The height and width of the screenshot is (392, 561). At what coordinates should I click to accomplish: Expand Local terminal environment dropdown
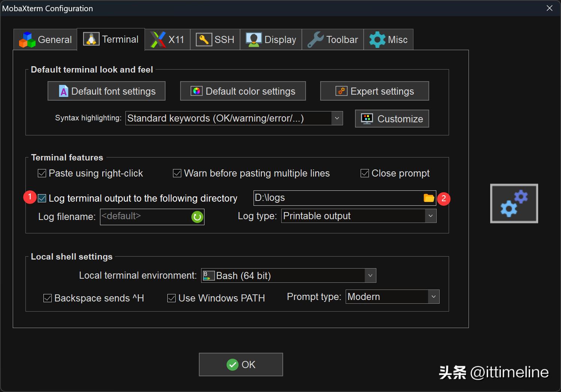click(370, 276)
